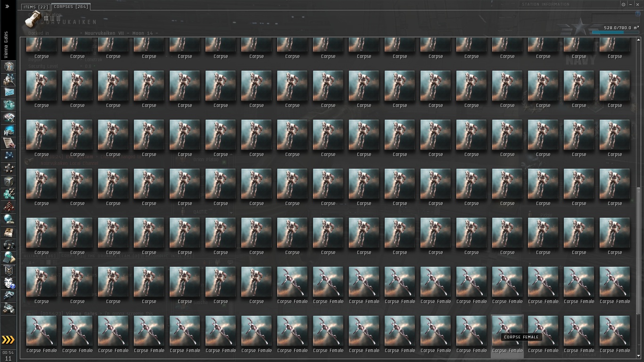Open the items hangar crate icon

click(9, 308)
